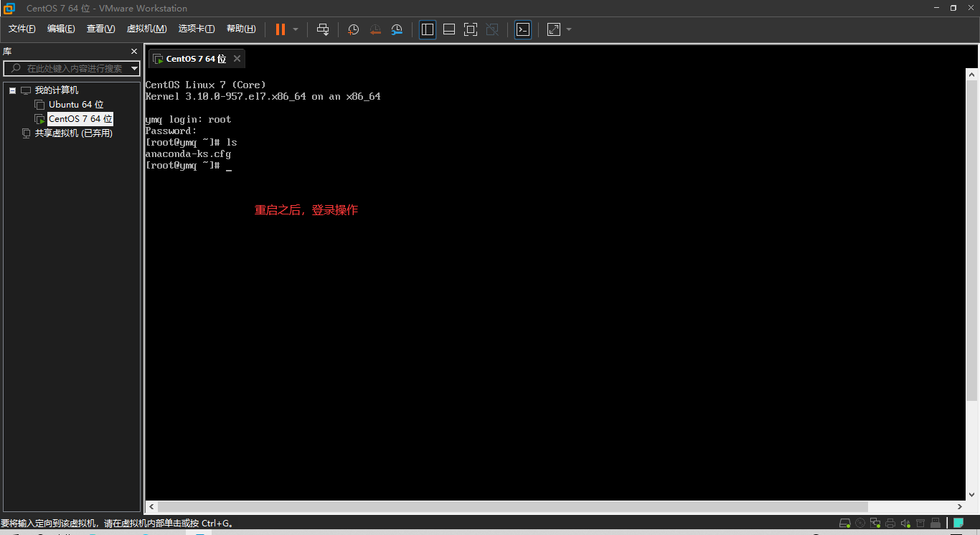Open the 查看(V) menu
This screenshot has height=535, width=980.
[x=101, y=29]
